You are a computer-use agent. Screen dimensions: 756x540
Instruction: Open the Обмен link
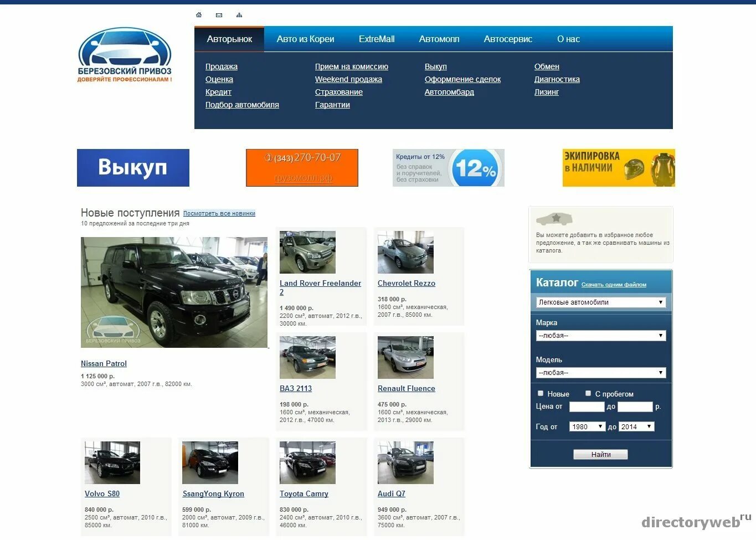click(547, 66)
